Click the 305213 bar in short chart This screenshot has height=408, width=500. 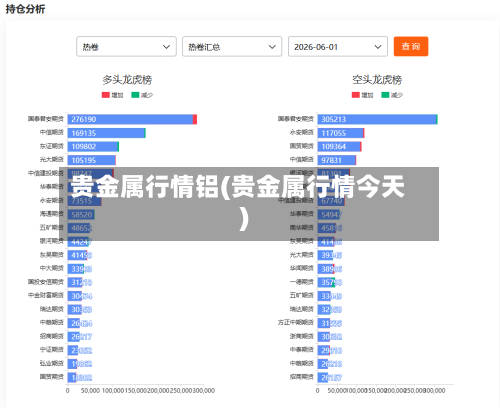pos(377,119)
